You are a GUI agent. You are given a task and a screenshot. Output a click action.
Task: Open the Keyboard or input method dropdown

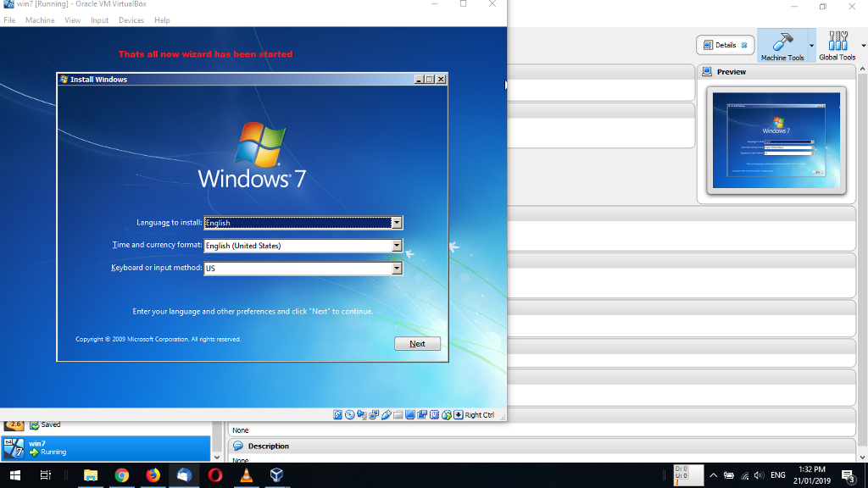pos(396,268)
